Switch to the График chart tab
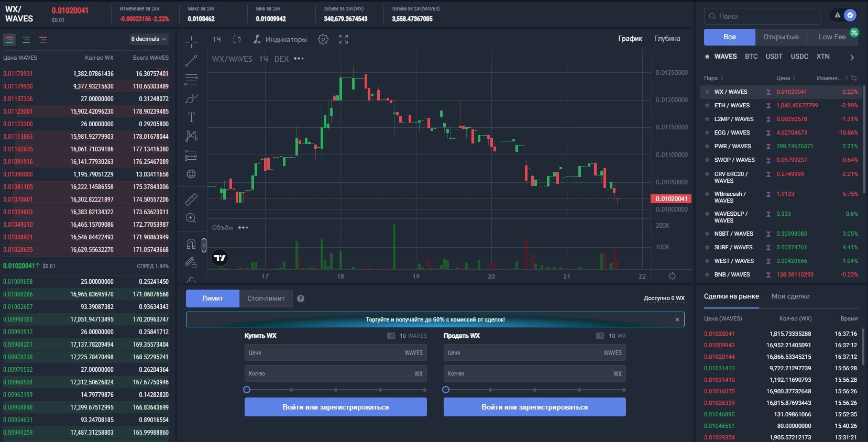 (x=630, y=39)
